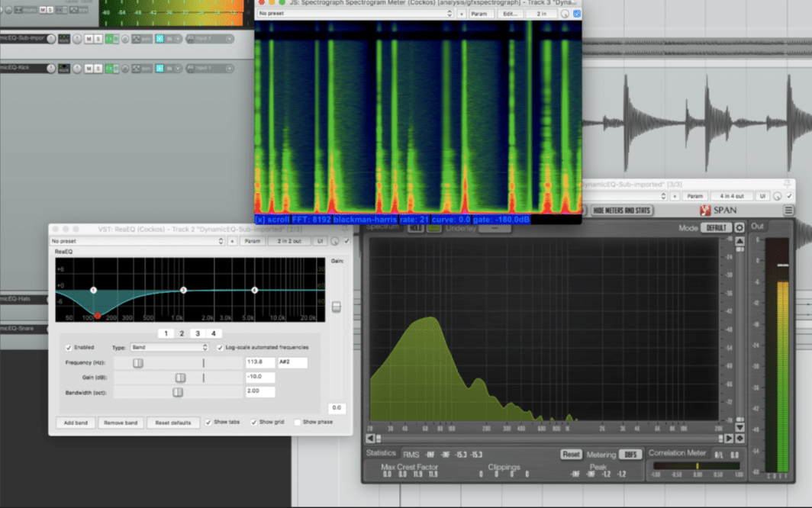The width and height of the screenshot is (812, 508).
Task: Toggle scroll option in spectrograph status bar
Action: (272, 220)
